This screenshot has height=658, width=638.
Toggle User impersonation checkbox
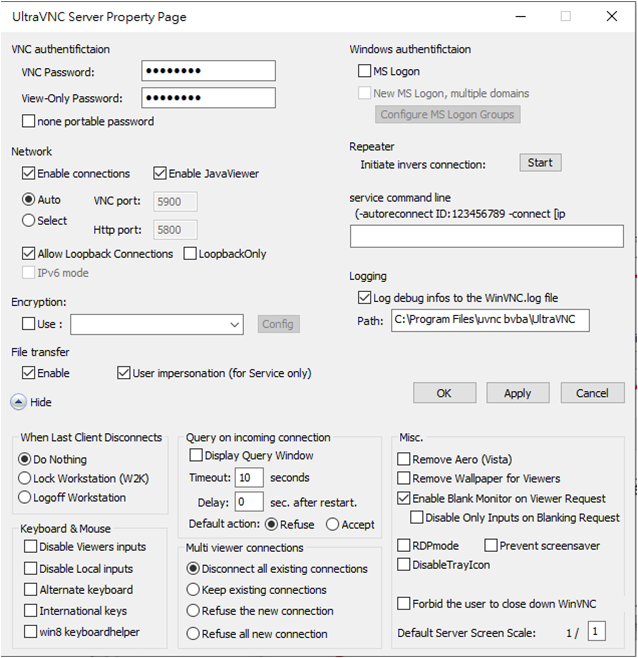[x=123, y=373]
